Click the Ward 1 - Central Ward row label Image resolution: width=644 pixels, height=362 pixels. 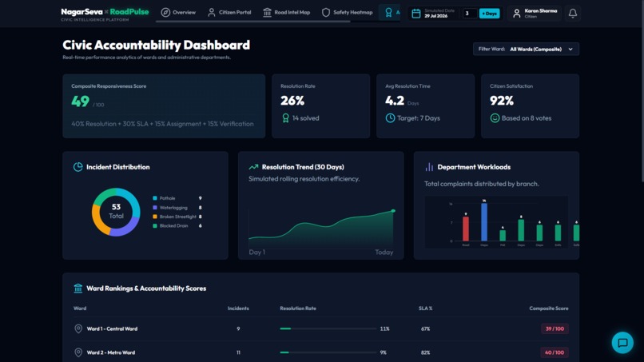112,328
